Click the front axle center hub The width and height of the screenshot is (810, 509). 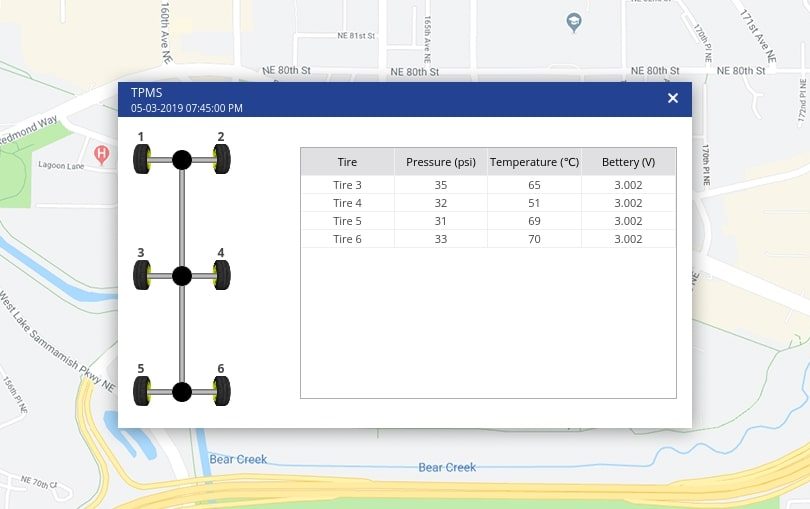(182, 159)
